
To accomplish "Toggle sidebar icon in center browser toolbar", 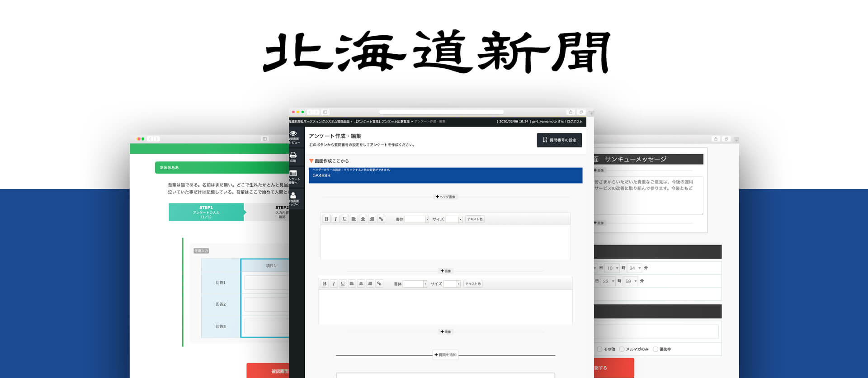I will click(x=325, y=112).
